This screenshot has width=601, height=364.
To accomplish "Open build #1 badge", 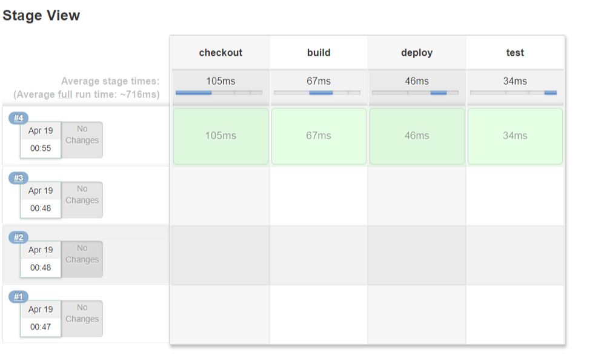I will click(18, 296).
